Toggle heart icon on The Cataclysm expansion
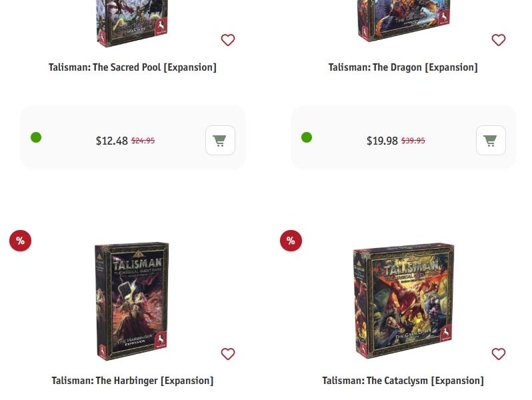532x400 pixels. [x=499, y=354]
